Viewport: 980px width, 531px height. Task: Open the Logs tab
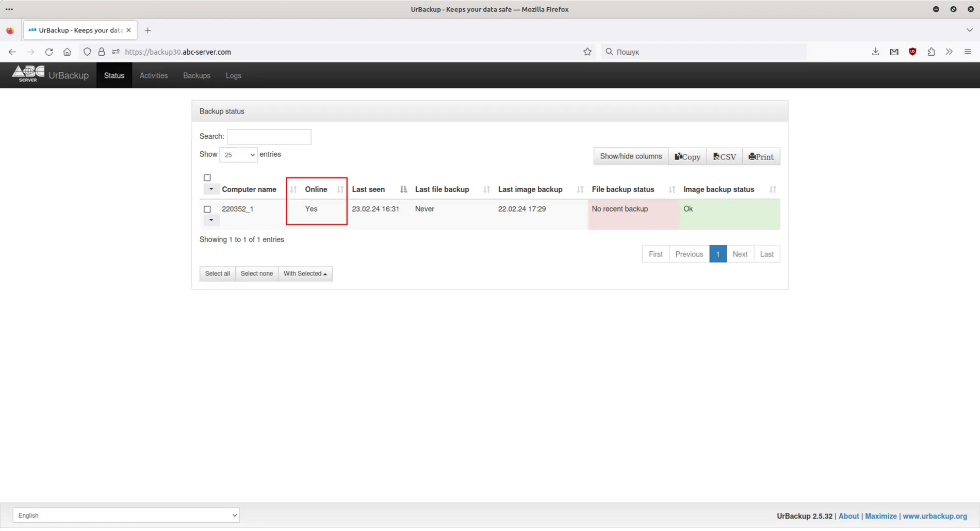(233, 75)
